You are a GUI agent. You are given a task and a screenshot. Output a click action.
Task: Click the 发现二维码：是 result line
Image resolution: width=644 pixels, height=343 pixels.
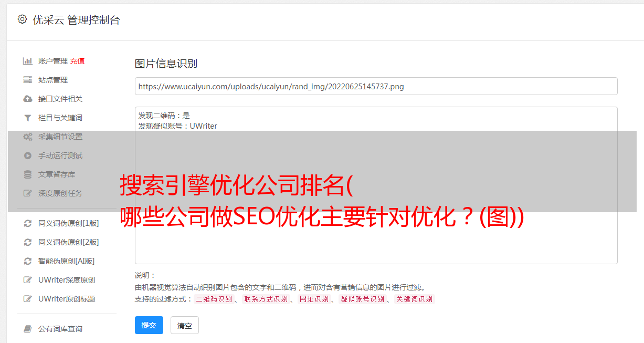point(164,116)
